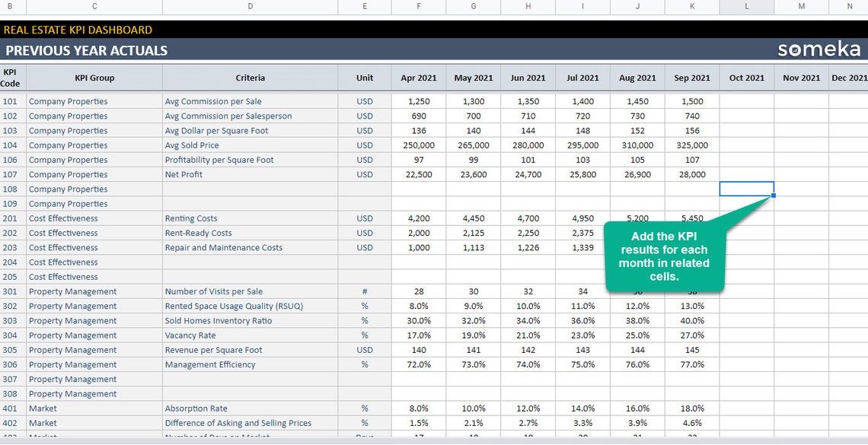
Task: Click column B header letter
Action: click(11, 7)
